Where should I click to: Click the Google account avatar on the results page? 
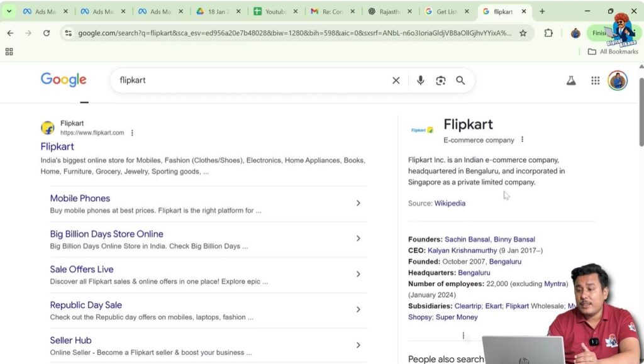tap(617, 80)
